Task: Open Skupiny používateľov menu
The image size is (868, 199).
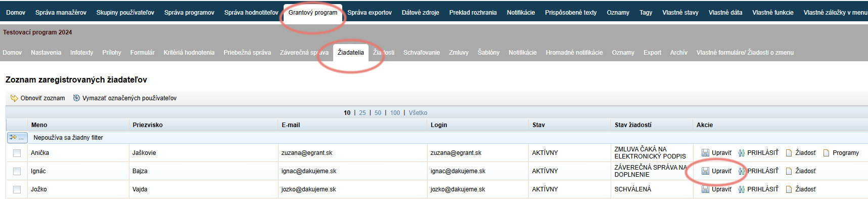Action: [x=125, y=13]
